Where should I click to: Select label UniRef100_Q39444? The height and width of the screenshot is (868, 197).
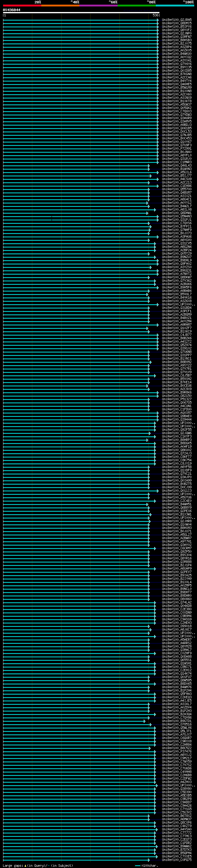[x=177, y=419]
